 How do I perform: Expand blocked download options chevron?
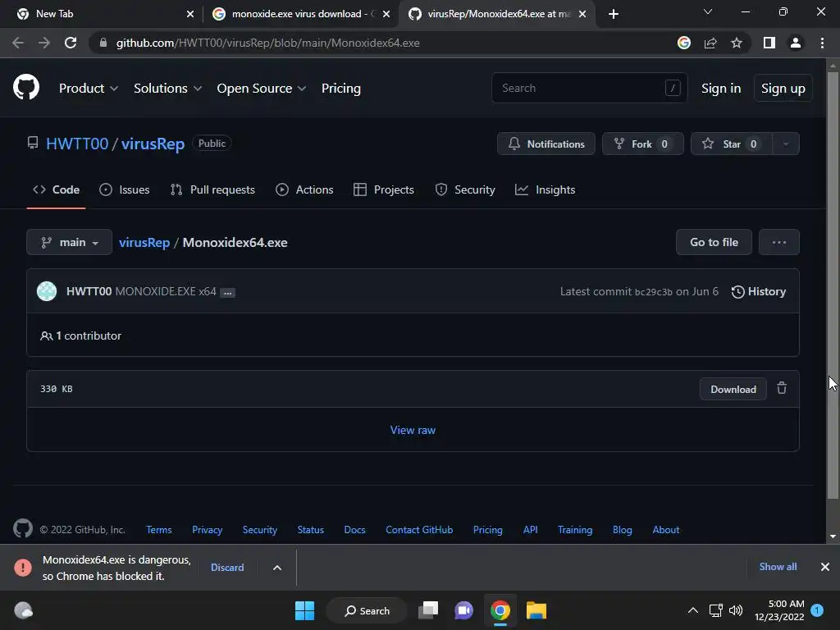point(277,568)
